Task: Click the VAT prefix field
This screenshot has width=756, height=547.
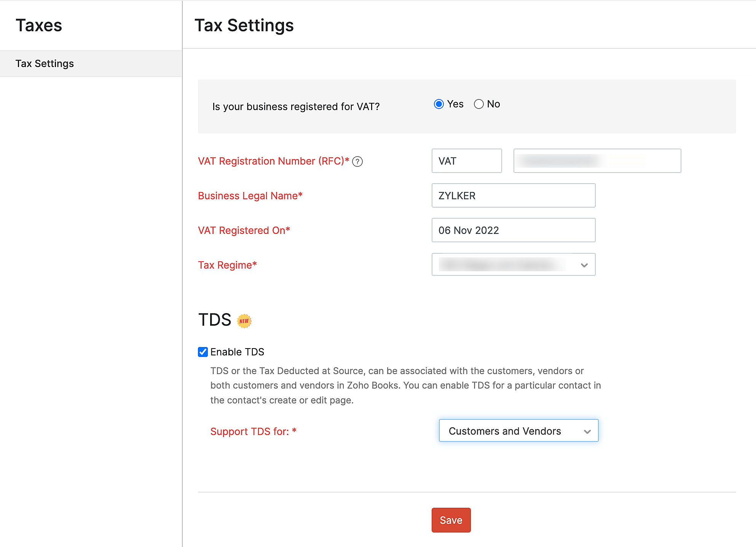Action: click(x=466, y=161)
